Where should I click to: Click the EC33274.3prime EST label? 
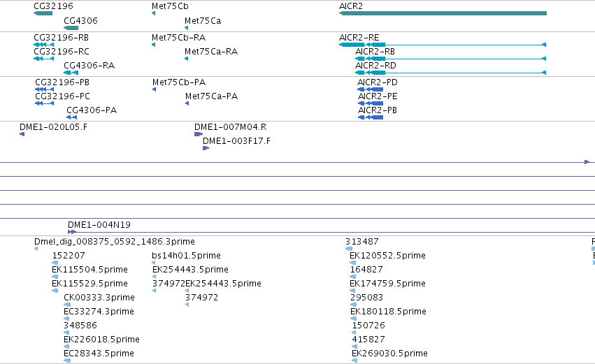point(99,312)
